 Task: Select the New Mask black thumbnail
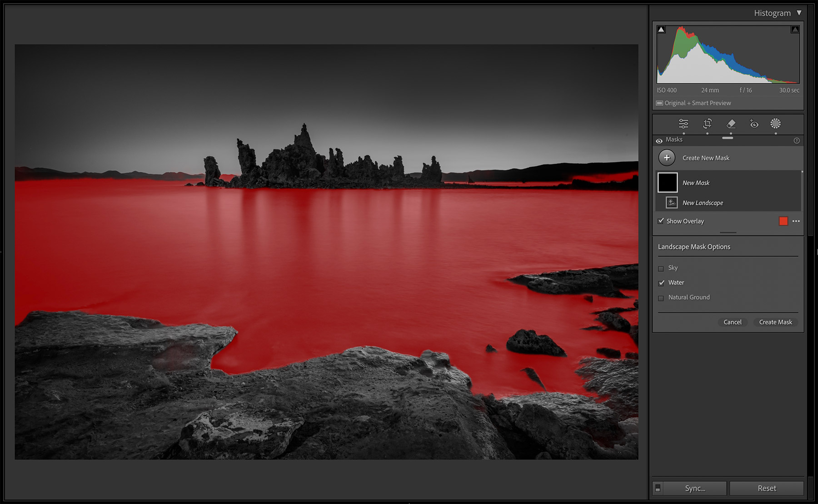[x=668, y=182]
